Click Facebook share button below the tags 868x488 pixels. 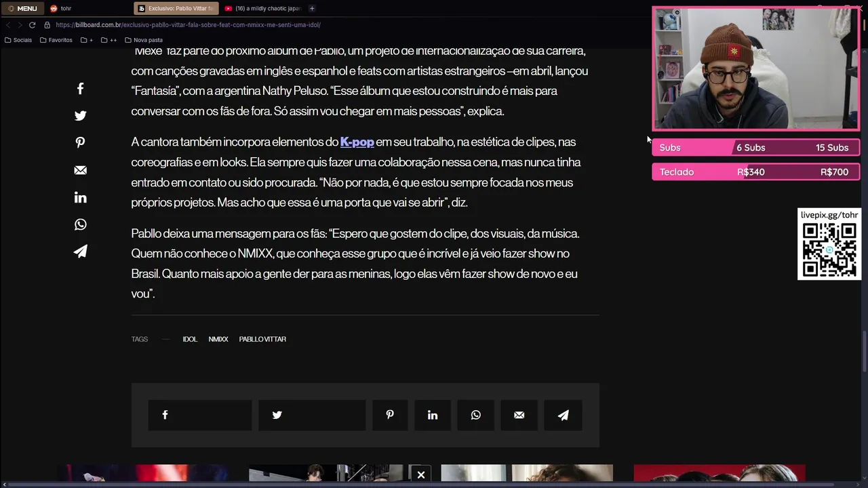point(200,415)
